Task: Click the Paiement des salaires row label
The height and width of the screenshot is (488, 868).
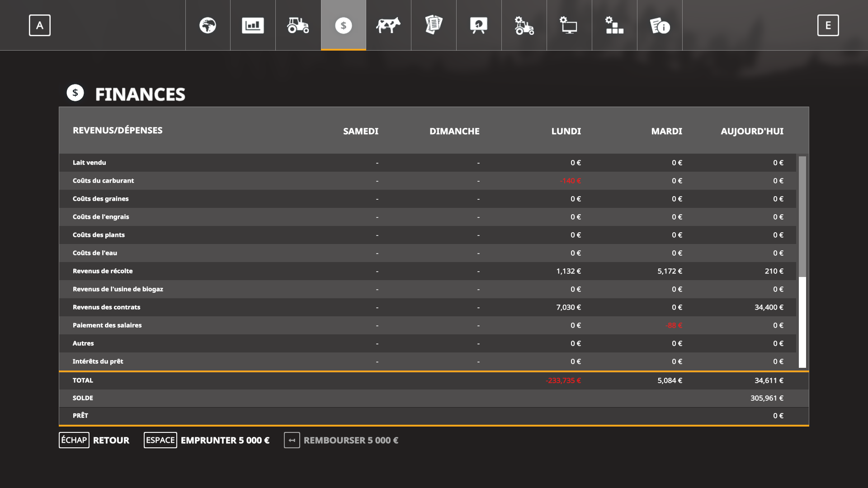Action: tap(107, 325)
